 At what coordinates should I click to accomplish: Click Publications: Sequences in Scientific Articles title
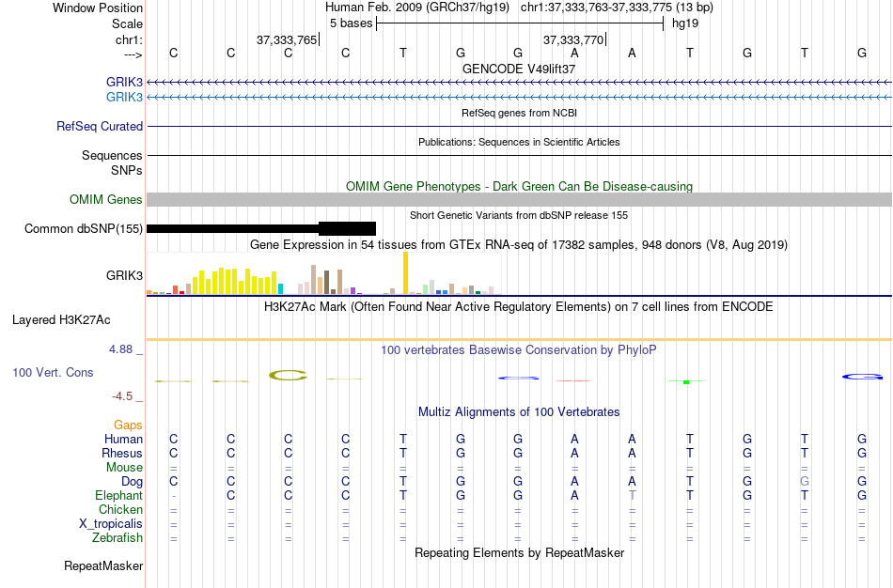pos(519,142)
